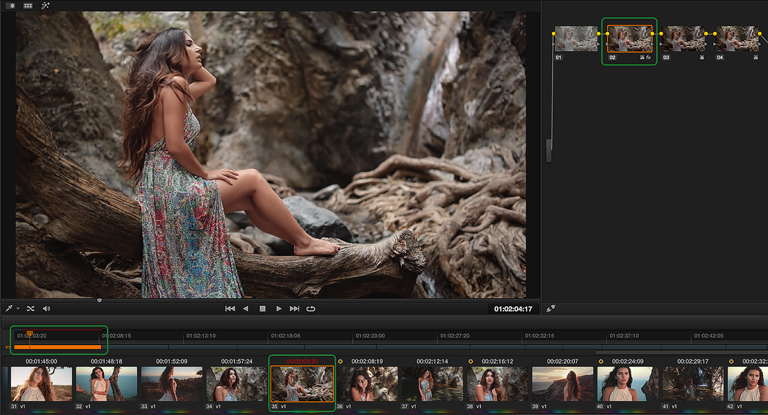Viewport: 768px width, 415px height.
Task: Play the clip in reverse
Action: click(x=246, y=309)
